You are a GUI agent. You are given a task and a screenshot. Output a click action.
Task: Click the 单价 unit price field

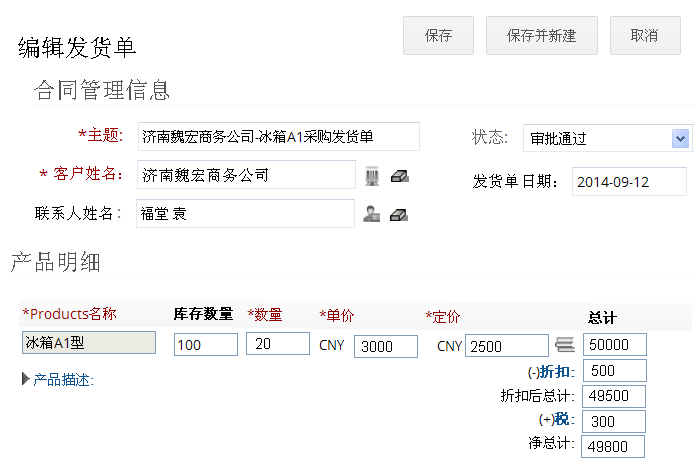point(385,346)
